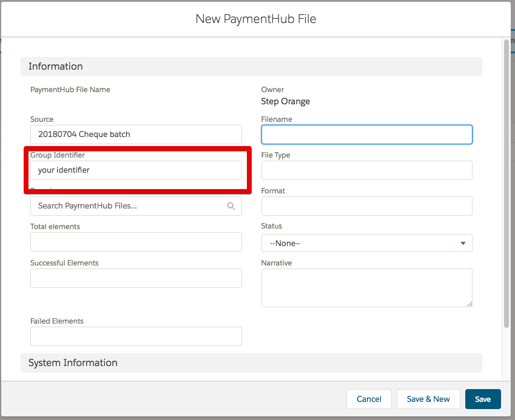Viewport: 515px width, 420px height.
Task: Select the File Type field
Action: [366, 170]
